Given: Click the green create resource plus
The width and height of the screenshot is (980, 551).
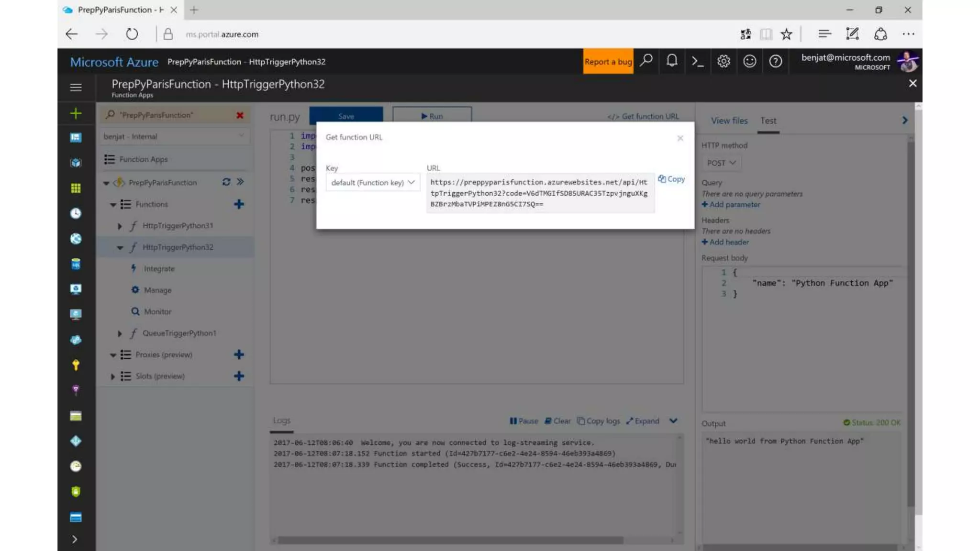Looking at the screenshot, I should [76, 113].
